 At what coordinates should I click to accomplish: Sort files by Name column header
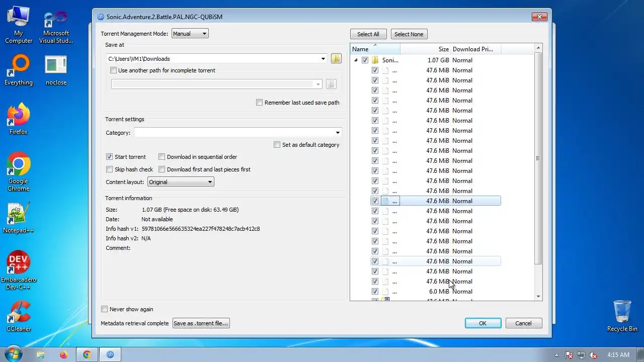[x=375, y=49]
